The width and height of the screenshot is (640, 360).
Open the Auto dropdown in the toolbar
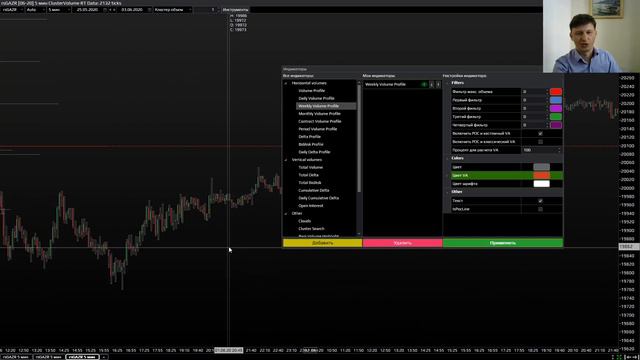pyautogui.click(x=36, y=9)
